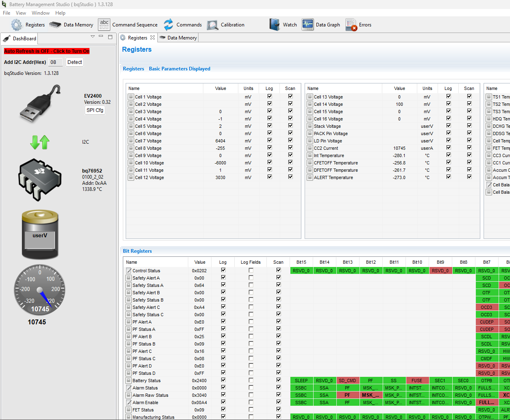Click the Control Status value 0x0202
This screenshot has height=420, width=510.
[200, 271]
